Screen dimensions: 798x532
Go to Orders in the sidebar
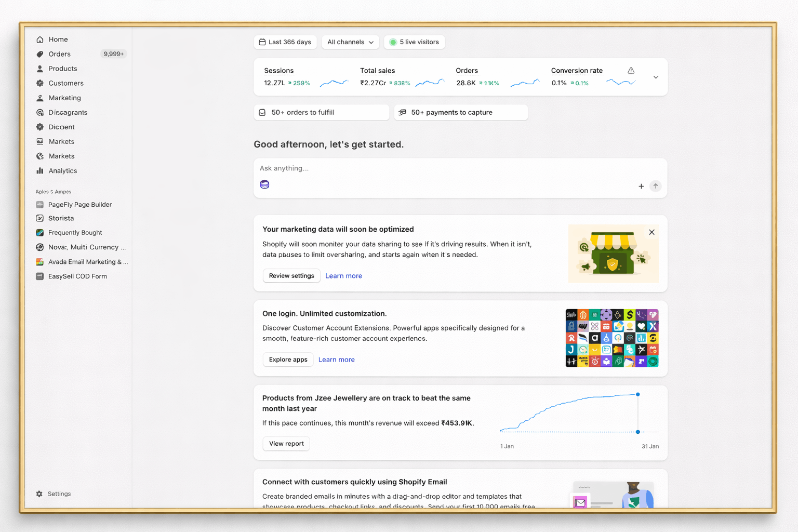[59, 54]
